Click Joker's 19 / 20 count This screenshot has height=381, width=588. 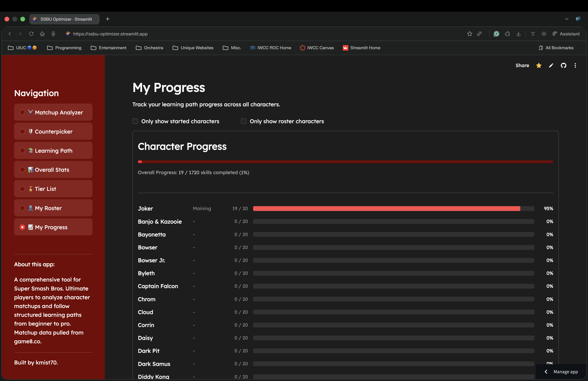[240, 208]
